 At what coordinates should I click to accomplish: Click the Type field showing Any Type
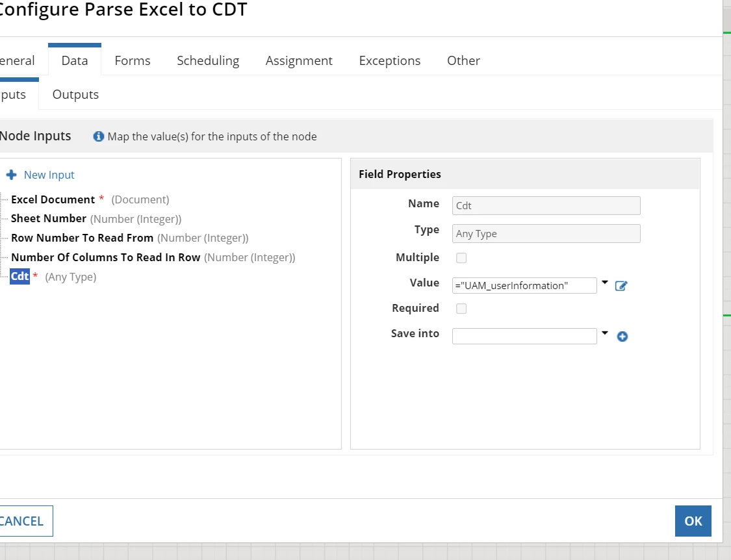[546, 234]
